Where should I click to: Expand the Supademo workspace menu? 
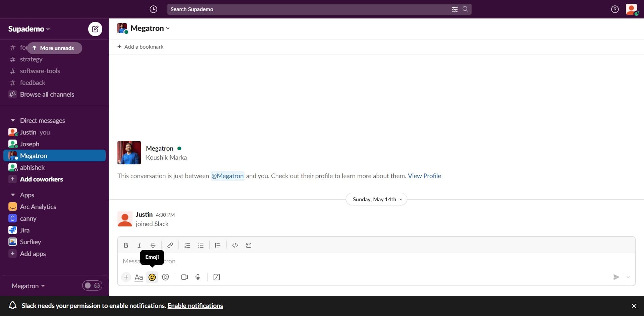click(x=29, y=29)
